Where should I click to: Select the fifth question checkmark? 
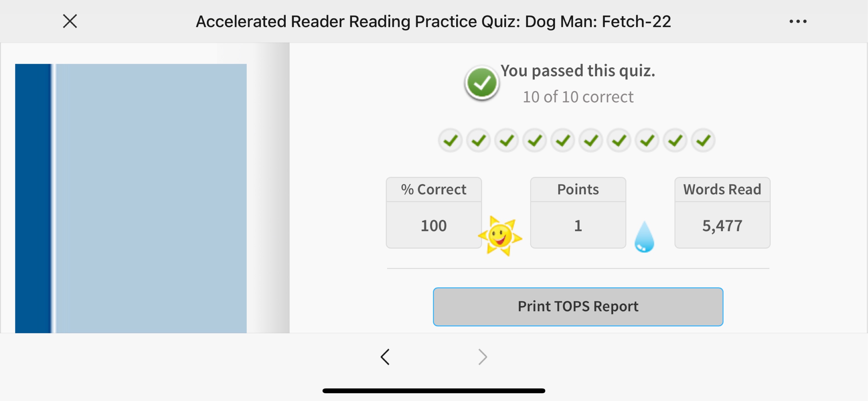pos(563,140)
